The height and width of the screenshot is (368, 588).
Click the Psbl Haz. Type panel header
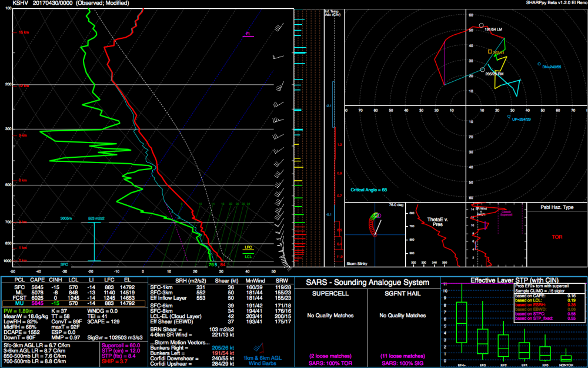[556, 207]
